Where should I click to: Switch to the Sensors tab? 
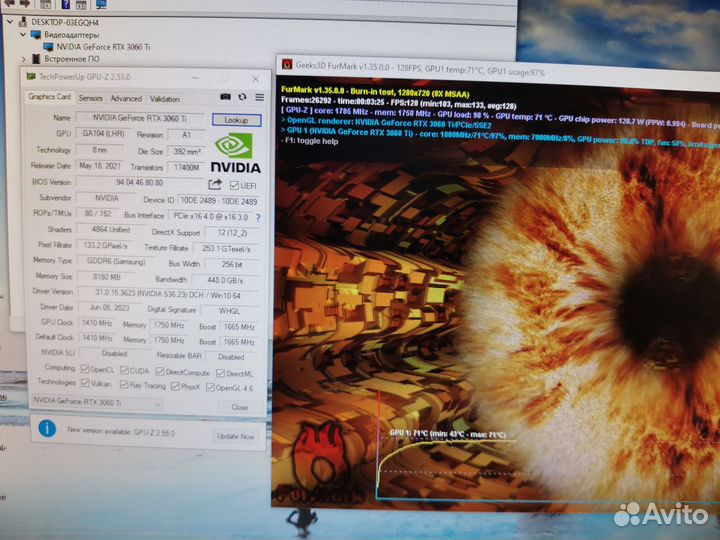90,98
